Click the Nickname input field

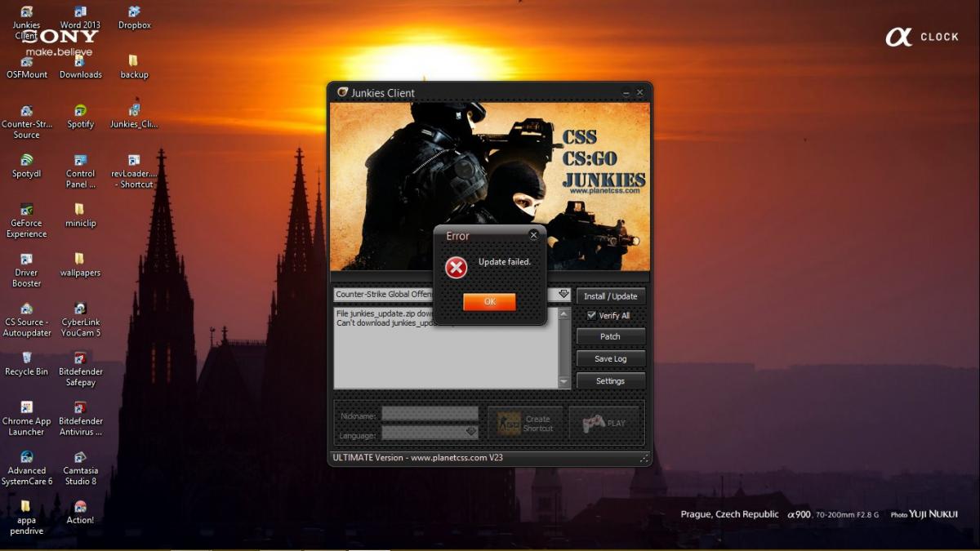coord(430,414)
